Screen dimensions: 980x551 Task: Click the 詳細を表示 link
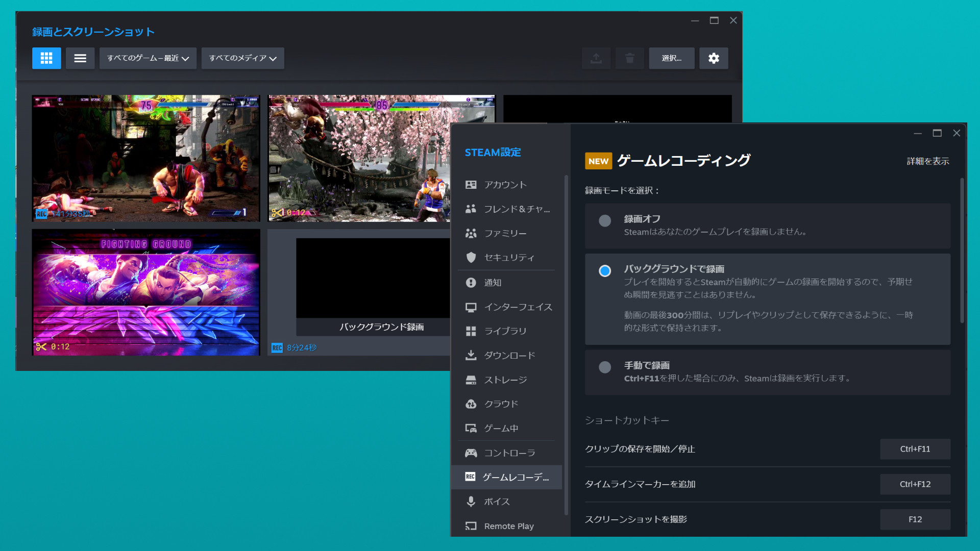click(928, 161)
